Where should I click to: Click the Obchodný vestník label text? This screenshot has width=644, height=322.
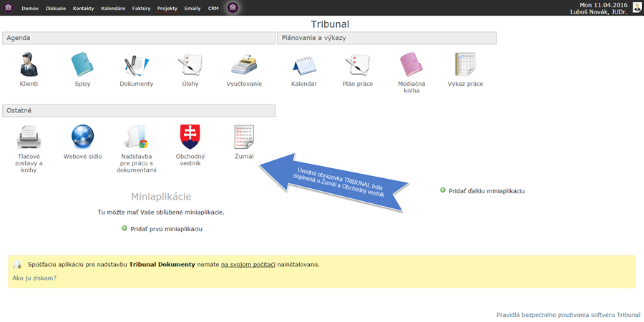(x=190, y=160)
